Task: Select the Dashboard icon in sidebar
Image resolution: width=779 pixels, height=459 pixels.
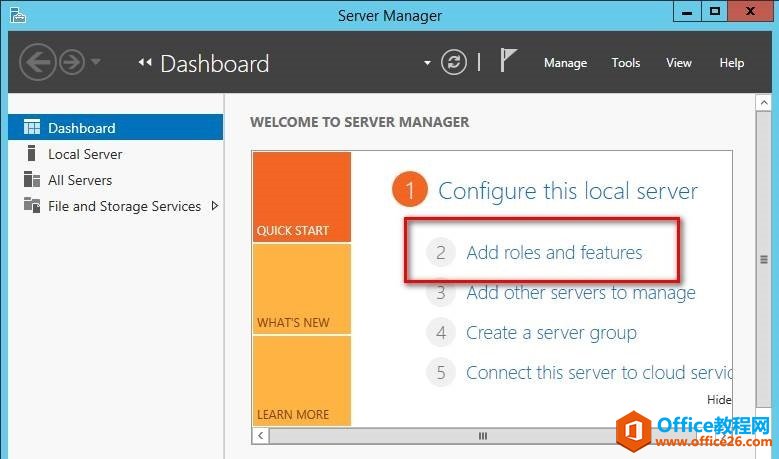Action: point(31,128)
